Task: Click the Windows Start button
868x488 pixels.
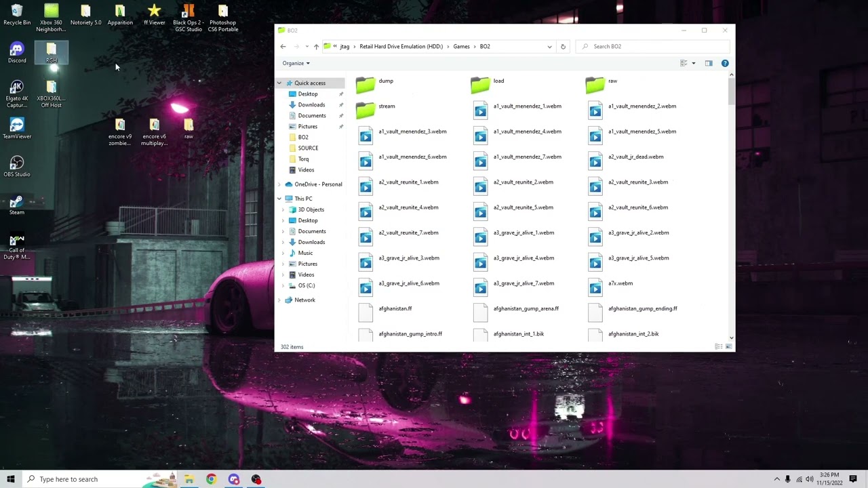Action: click(11, 479)
